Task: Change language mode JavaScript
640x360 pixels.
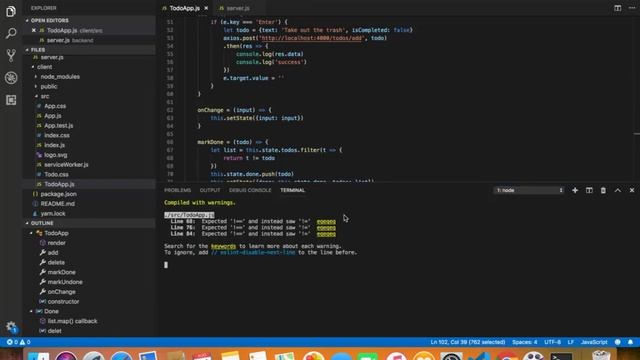Action: (594, 342)
